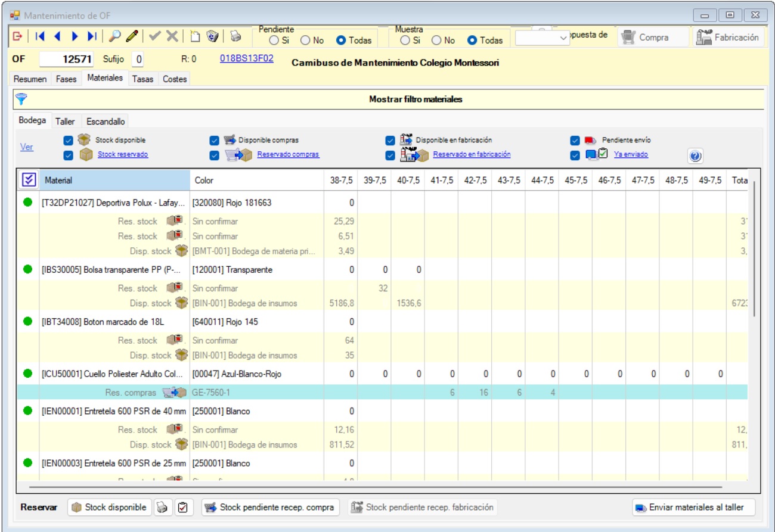
Task: Switch to the Fases tab
Action: pos(66,79)
